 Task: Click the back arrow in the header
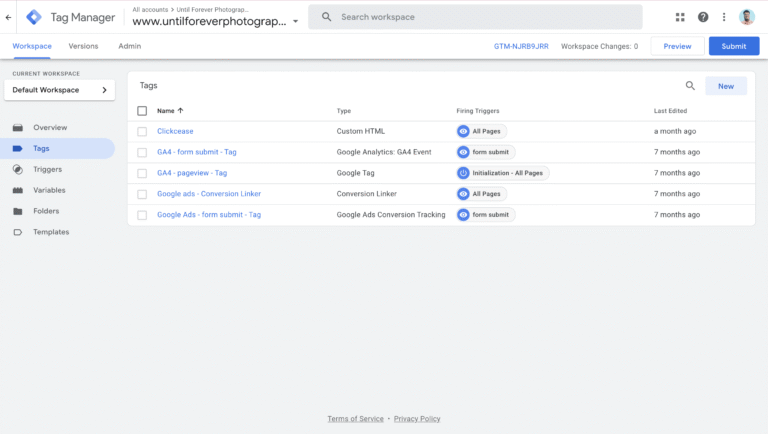click(9, 17)
